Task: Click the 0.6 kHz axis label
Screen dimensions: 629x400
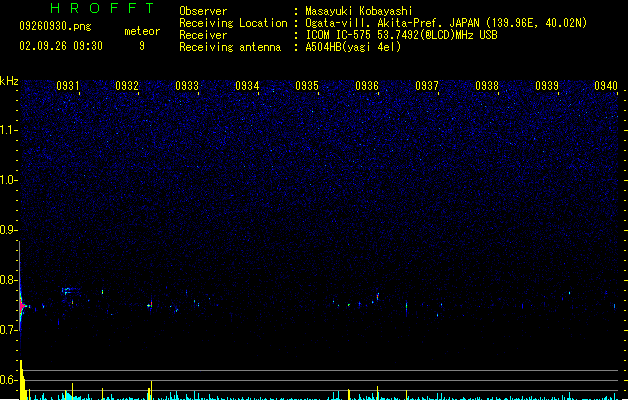Action: click(8, 380)
